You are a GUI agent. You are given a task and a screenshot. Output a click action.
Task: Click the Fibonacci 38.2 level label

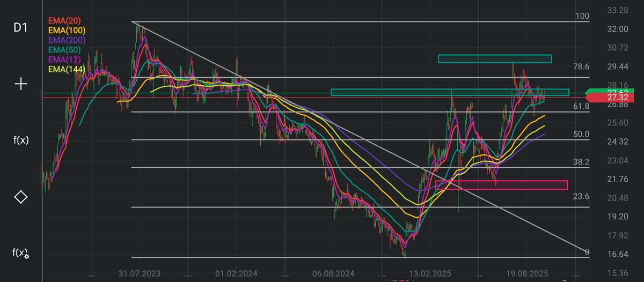[581, 161]
